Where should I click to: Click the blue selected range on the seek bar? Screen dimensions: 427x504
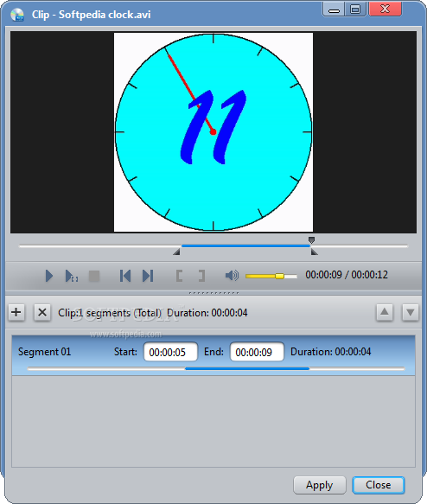click(245, 246)
